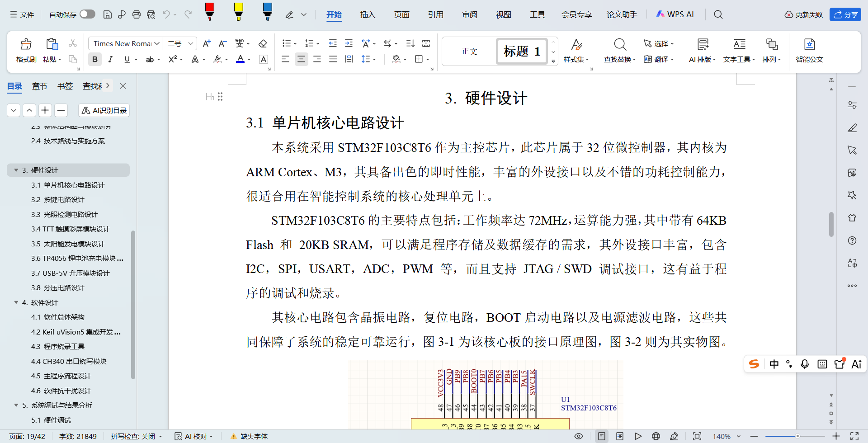Image resolution: width=868 pixels, height=443 pixels.
Task: Collapse the 5. 系统调试与结果分析 node
Action: coord(16,405)
